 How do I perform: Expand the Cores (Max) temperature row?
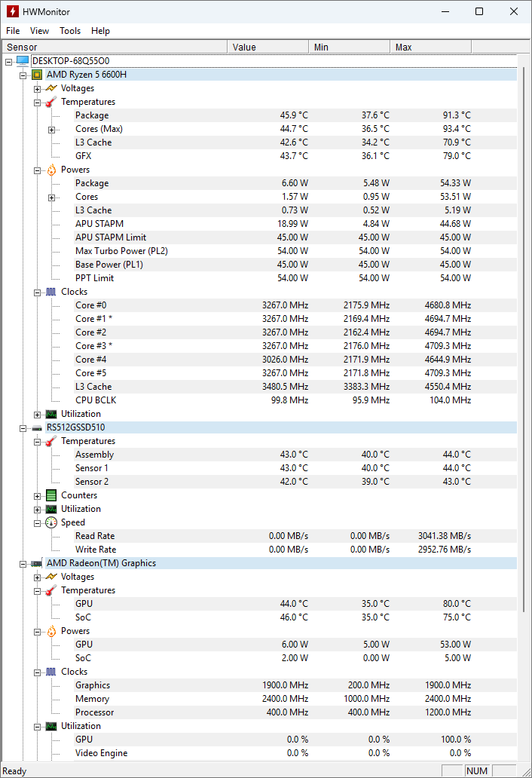52,129
